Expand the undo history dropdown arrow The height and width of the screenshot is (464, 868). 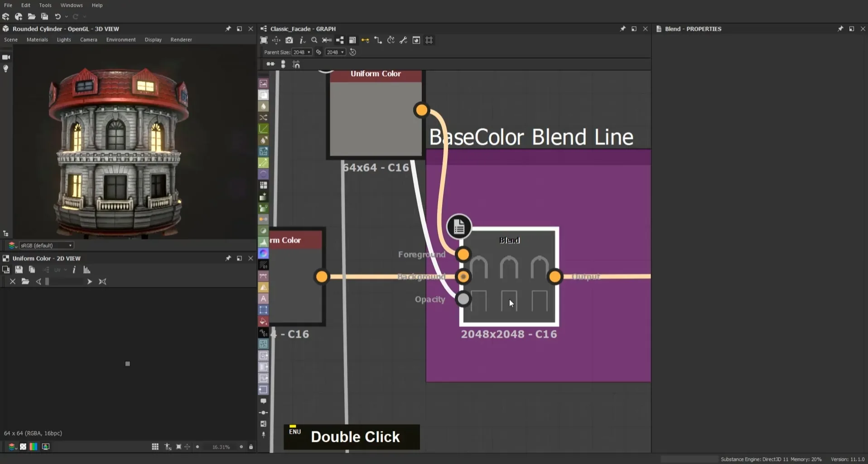coord(67,17)
